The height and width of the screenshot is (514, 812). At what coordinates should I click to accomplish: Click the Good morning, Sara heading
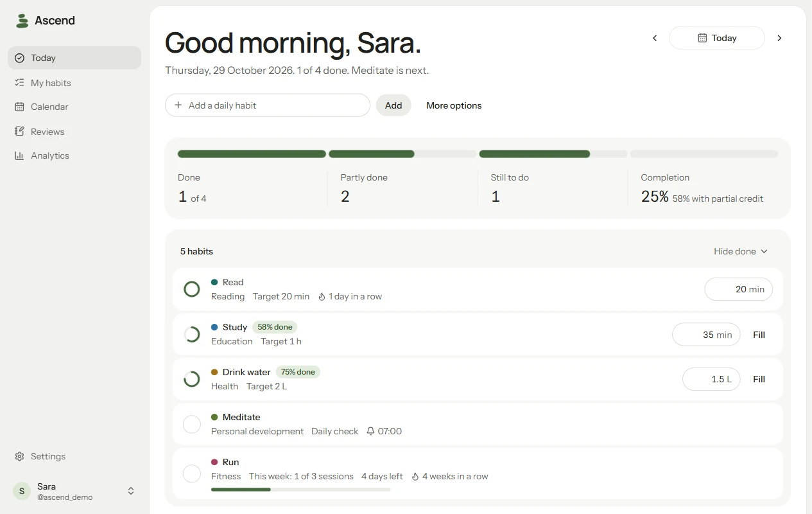point(293,43)
